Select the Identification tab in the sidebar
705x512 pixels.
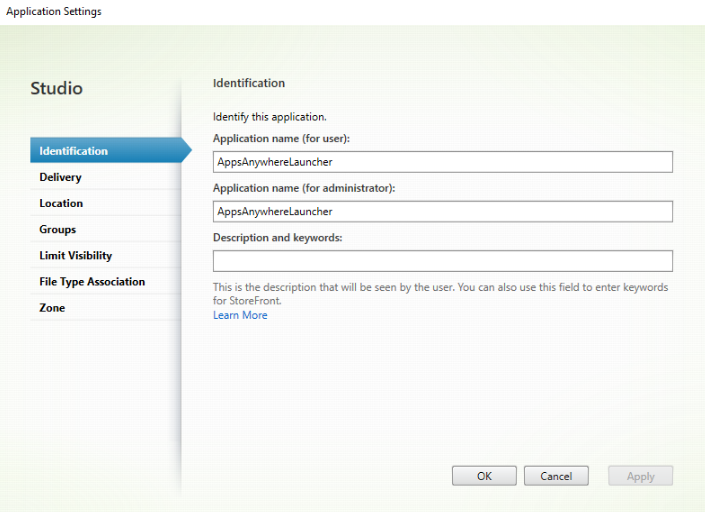click(x=74, y=151)
